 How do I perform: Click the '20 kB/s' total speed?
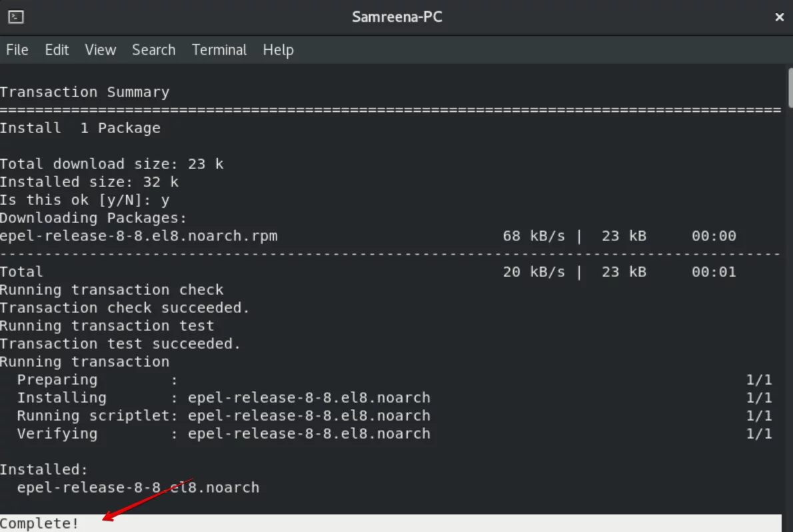click(534, 272)
